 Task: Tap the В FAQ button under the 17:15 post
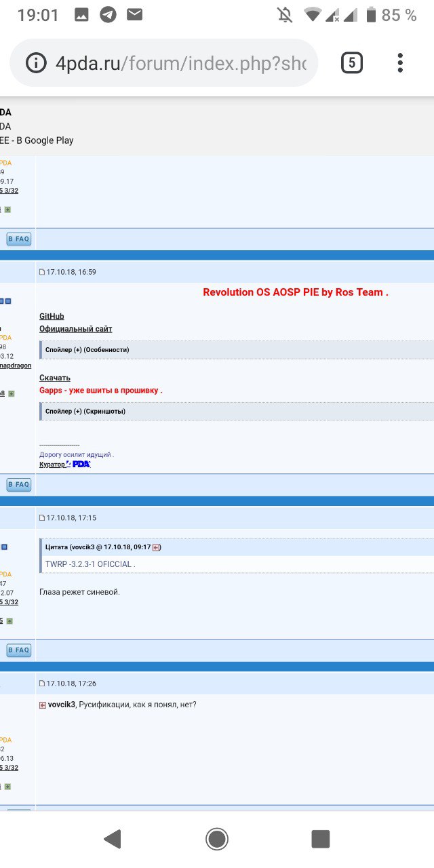click(19, 650)
